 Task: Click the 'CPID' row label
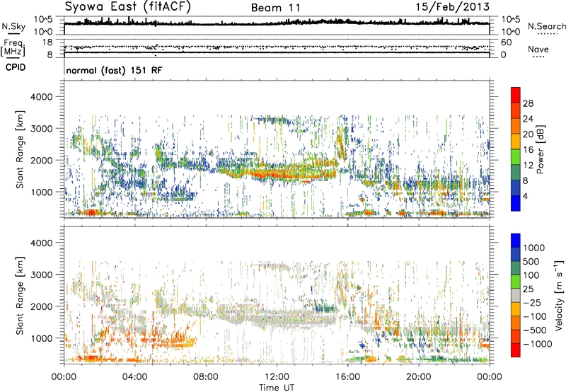click(16, 67)
